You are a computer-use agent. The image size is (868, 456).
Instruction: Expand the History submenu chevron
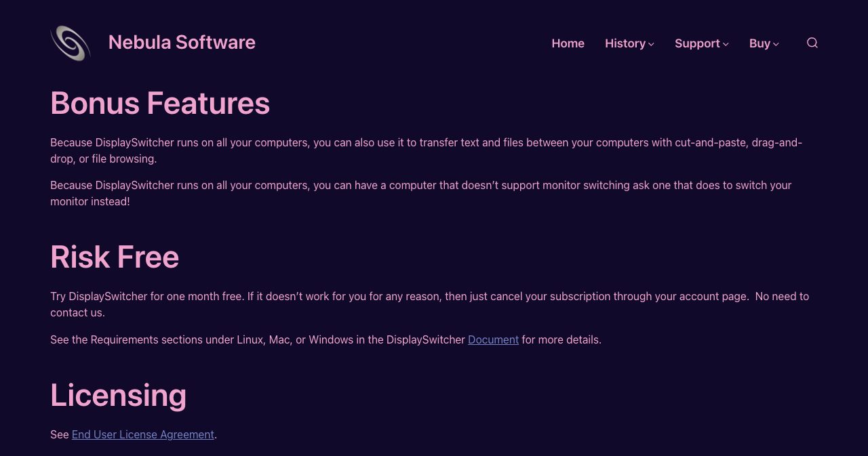coord(651,44)
